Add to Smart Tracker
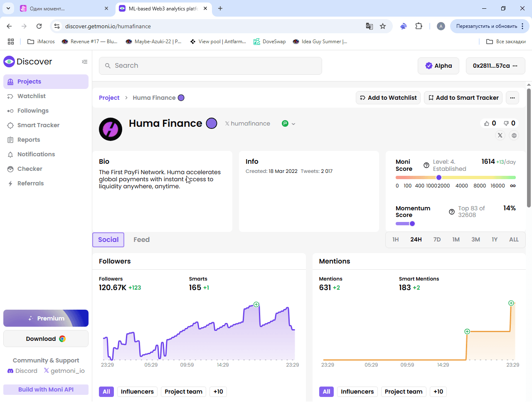 (463, 98)
